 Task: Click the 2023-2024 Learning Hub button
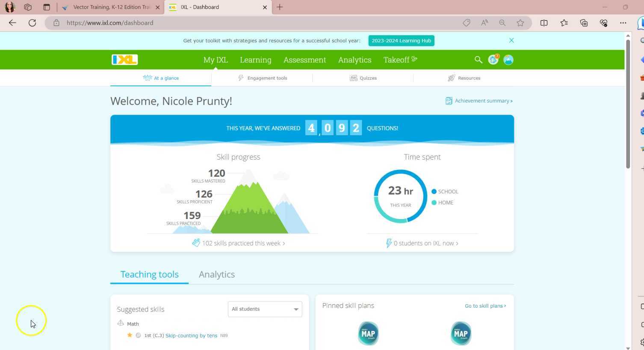pyautogui.click(x=401, y=41)
